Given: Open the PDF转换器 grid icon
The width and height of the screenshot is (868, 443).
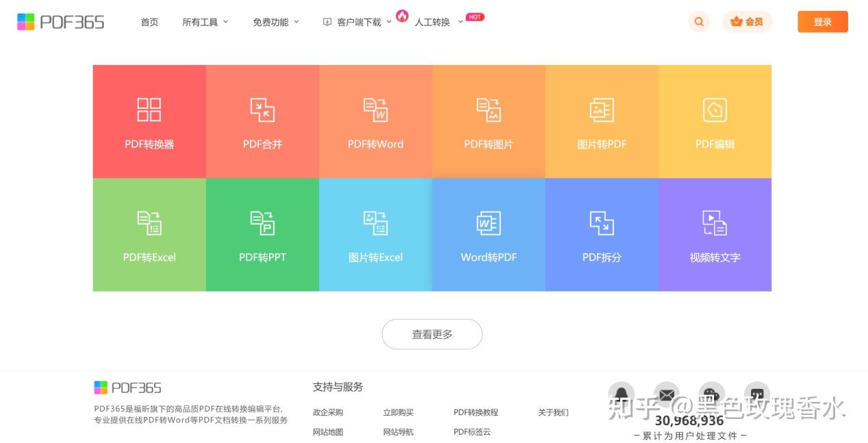Looking at the screenshot, I should (149, 110).
